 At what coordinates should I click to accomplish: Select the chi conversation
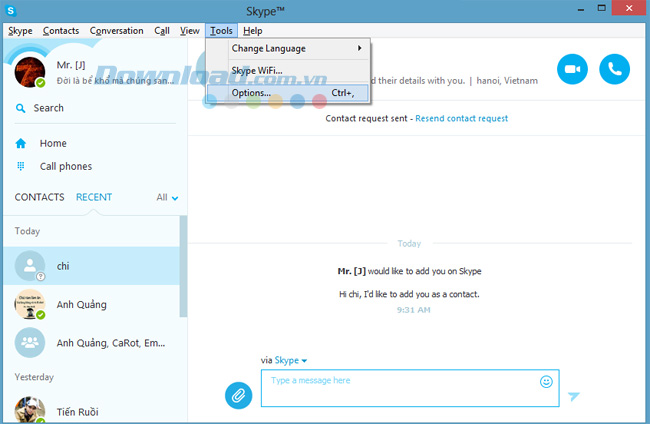(x=92, y=266)
